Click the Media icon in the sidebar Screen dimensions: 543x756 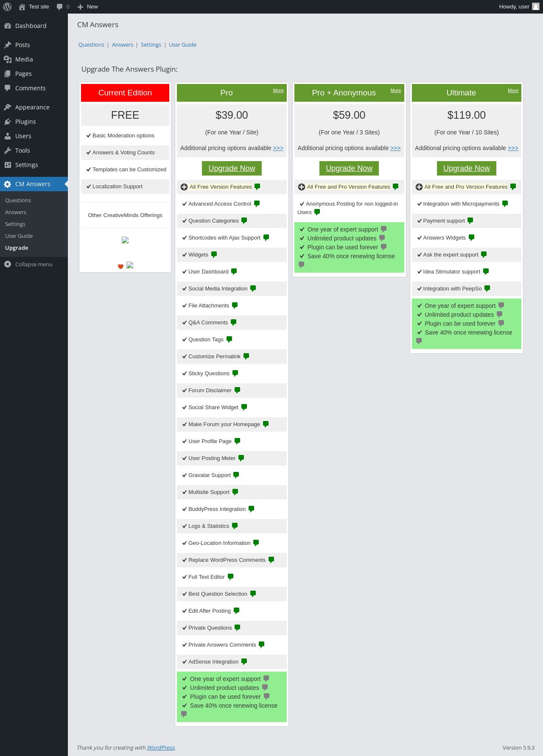(x=8, y=59)
